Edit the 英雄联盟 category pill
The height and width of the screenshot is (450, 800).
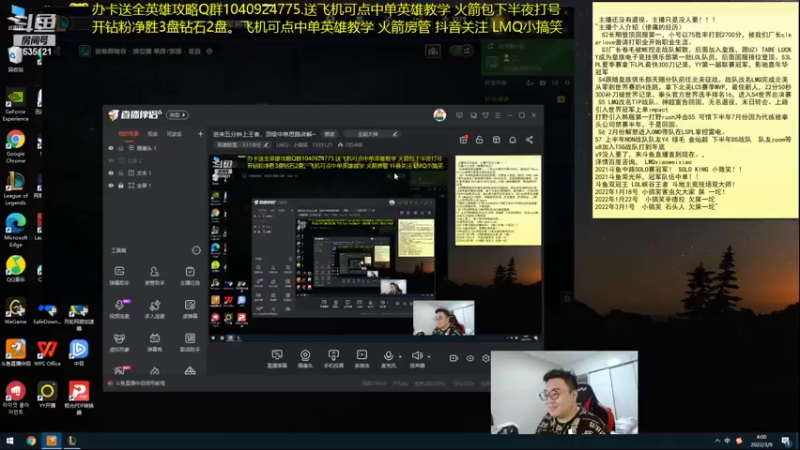(242, 145)
